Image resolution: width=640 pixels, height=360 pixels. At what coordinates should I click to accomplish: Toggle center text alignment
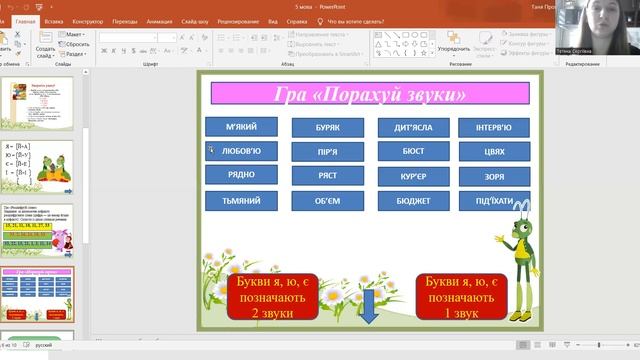231,51
